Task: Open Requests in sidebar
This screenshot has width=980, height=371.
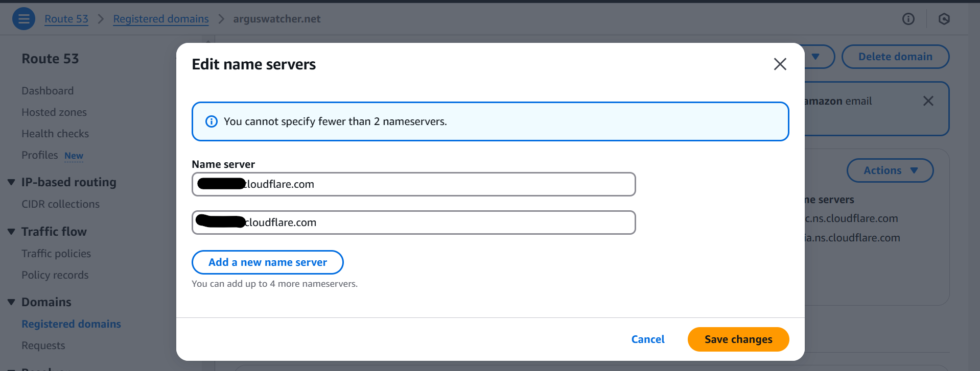Action: tap(43, 345)
